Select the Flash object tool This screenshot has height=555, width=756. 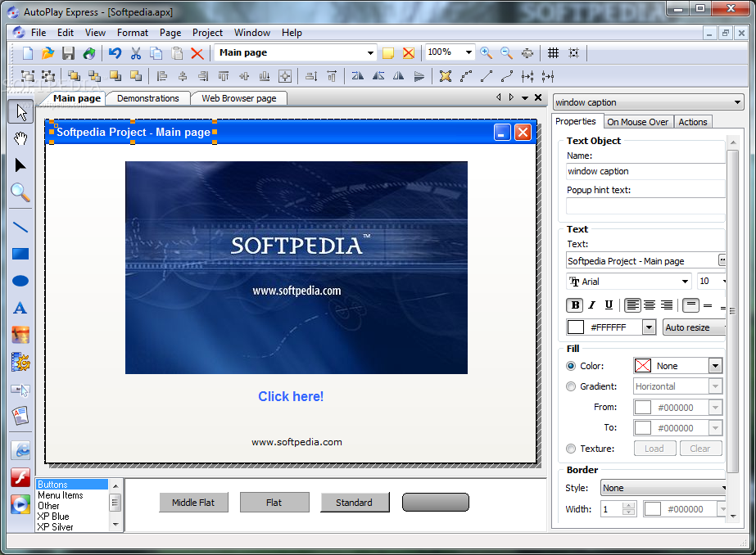(20, 477)
